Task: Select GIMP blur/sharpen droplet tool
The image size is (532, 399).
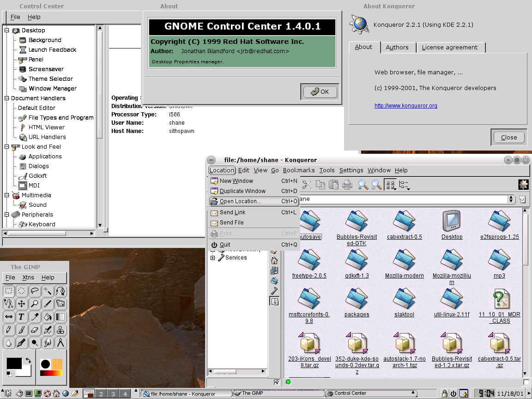Action: [x=8, y=343]
